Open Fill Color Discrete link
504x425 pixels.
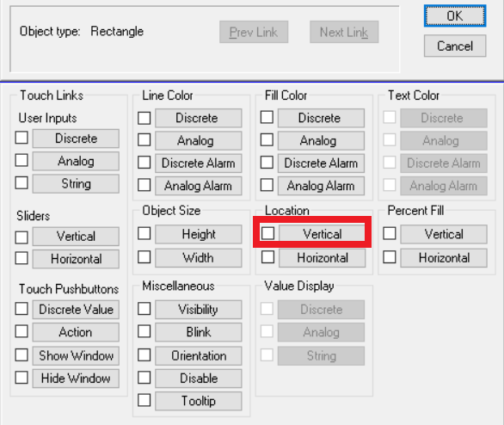[321, 118]
